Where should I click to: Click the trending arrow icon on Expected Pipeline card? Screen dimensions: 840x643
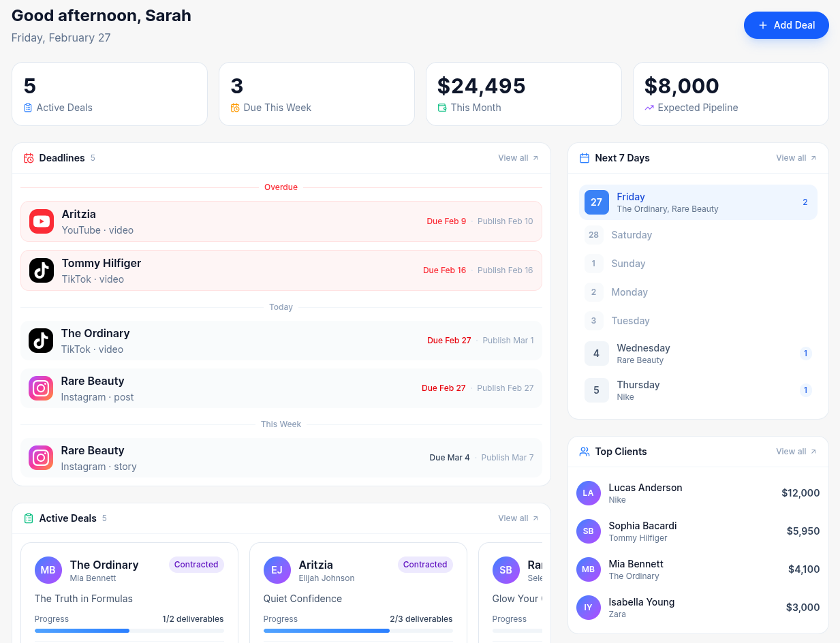[x=648, y=107]
